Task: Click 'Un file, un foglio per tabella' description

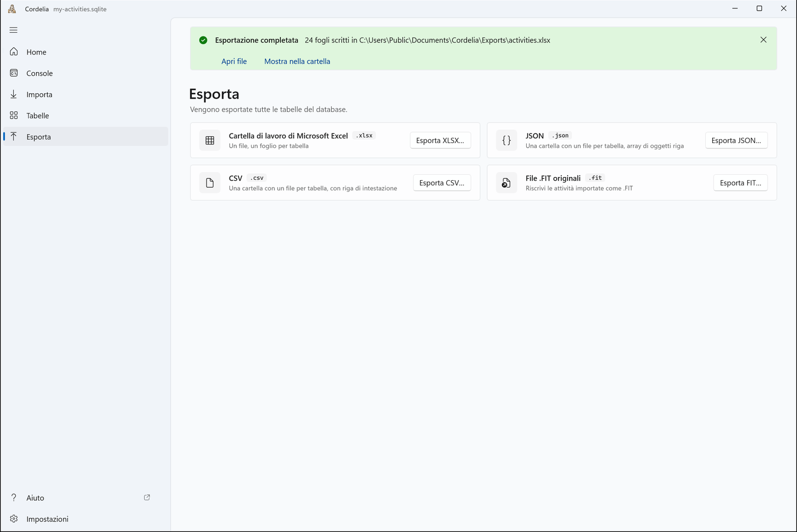Action: click(269, 146)
